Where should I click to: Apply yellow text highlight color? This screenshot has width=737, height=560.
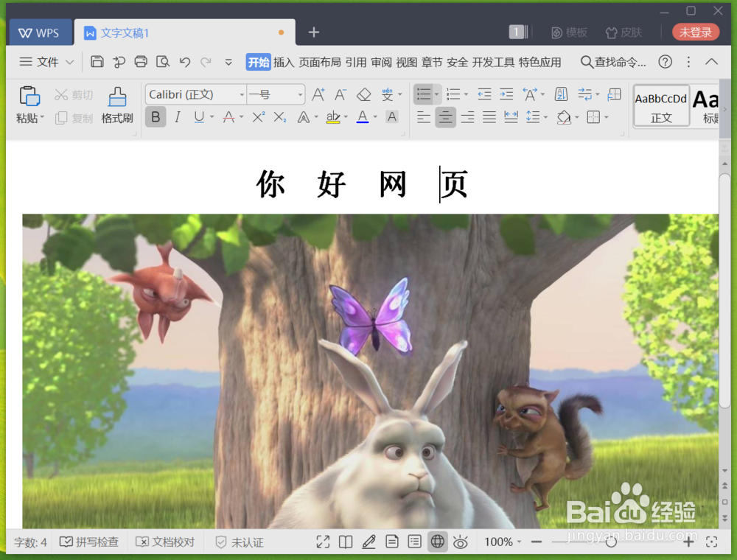tap(333, 117)
